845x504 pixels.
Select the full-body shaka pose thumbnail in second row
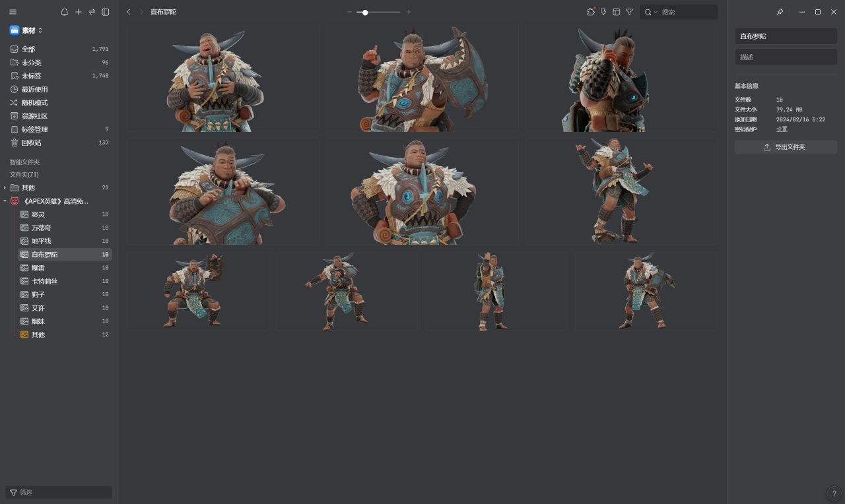(621, 191)
